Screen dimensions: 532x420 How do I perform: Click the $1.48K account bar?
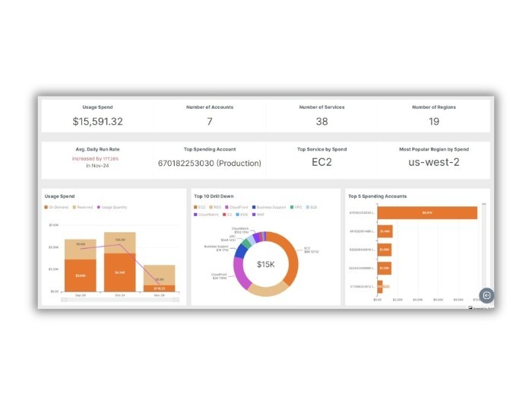coord(385,231)
